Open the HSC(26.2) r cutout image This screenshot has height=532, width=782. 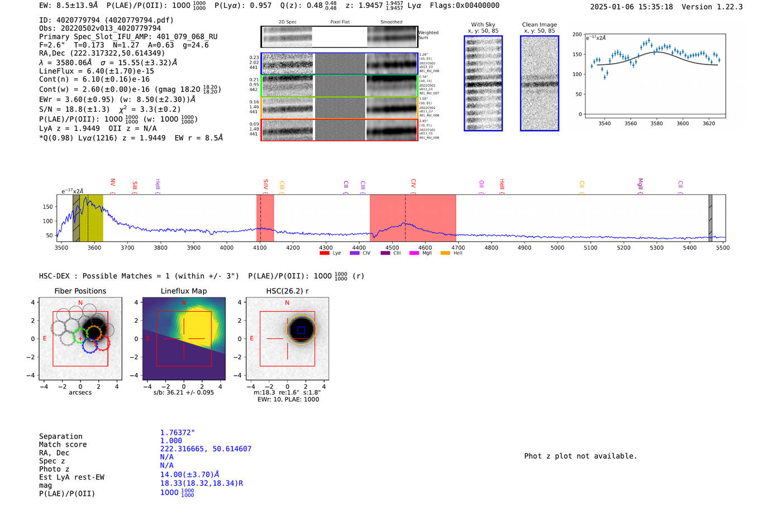point(287,339)
